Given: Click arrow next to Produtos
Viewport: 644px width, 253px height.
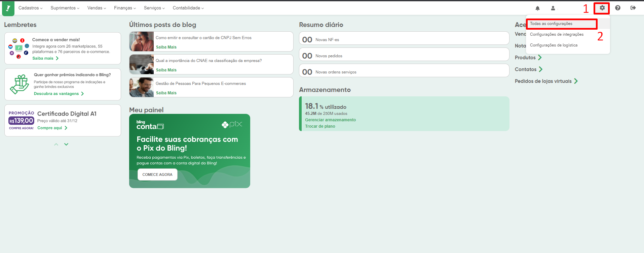Looking at the screenshot, I should [x=540, y=58].
